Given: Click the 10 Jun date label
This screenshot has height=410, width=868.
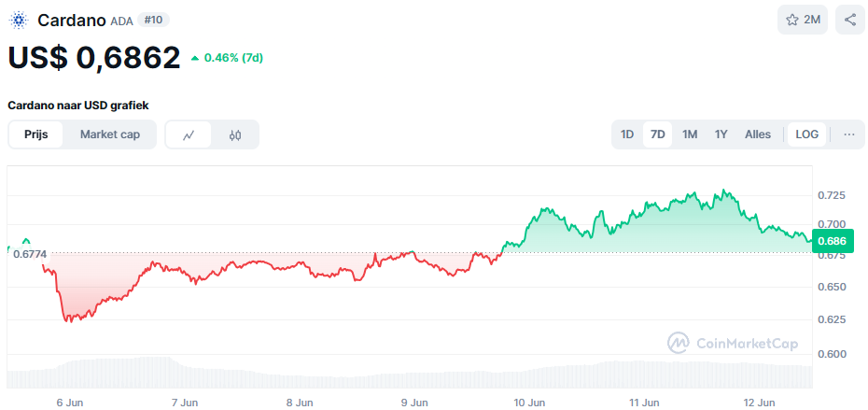Looking at the screenshot, I should click(x=529, y=402).
